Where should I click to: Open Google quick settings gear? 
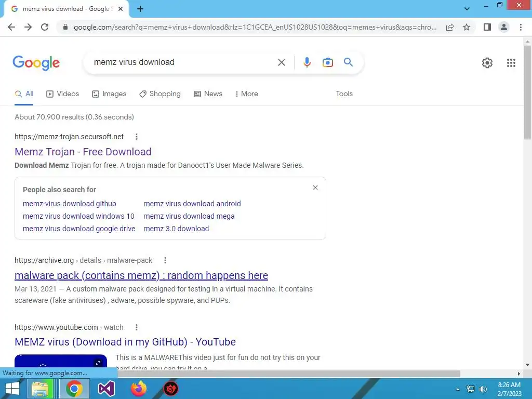487,63
